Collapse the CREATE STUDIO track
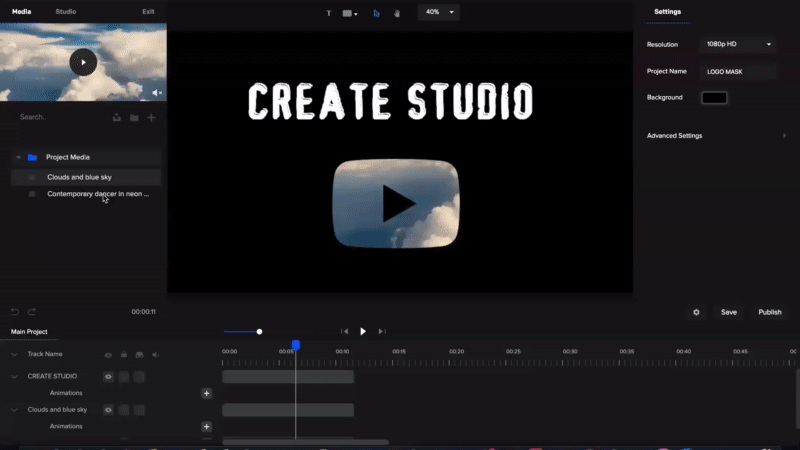 click(x=14, y=377)
